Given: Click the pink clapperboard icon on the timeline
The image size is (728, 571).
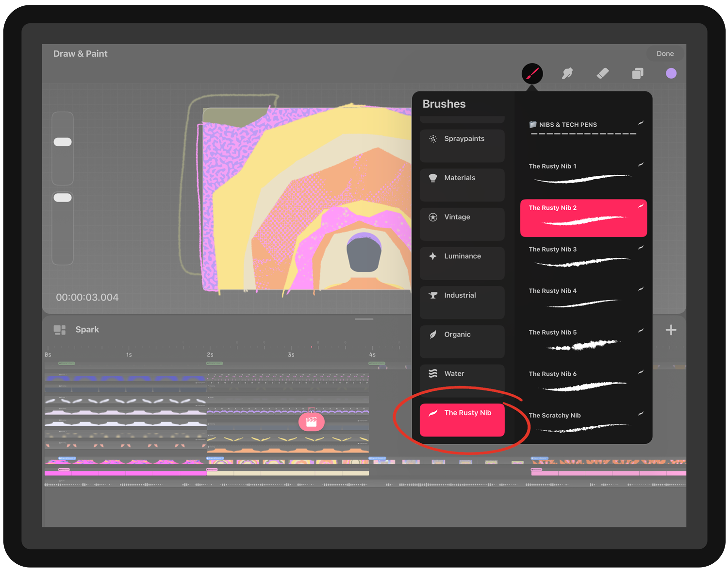Looking at the screenshot, I should [312, 421].
